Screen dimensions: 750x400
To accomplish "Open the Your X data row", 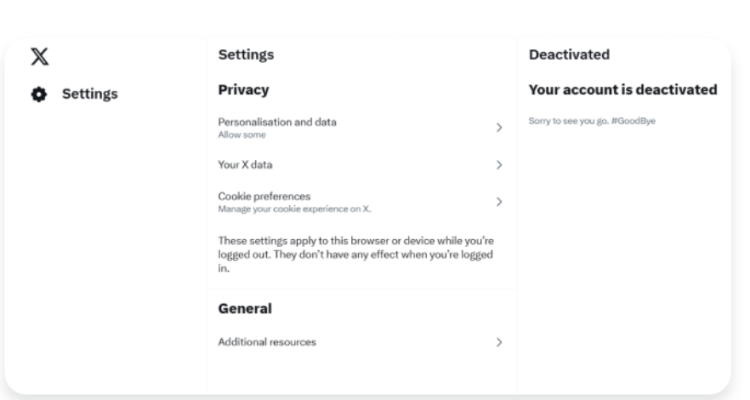I will tap(362, 165).
